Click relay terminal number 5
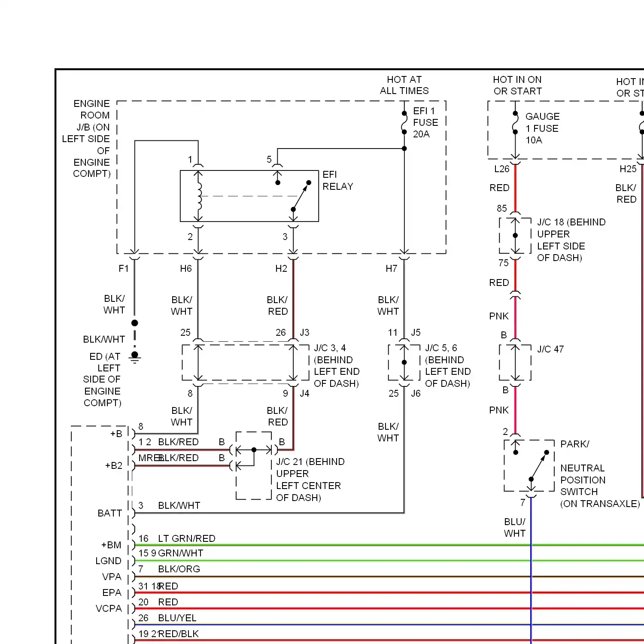 click(269, 159)
